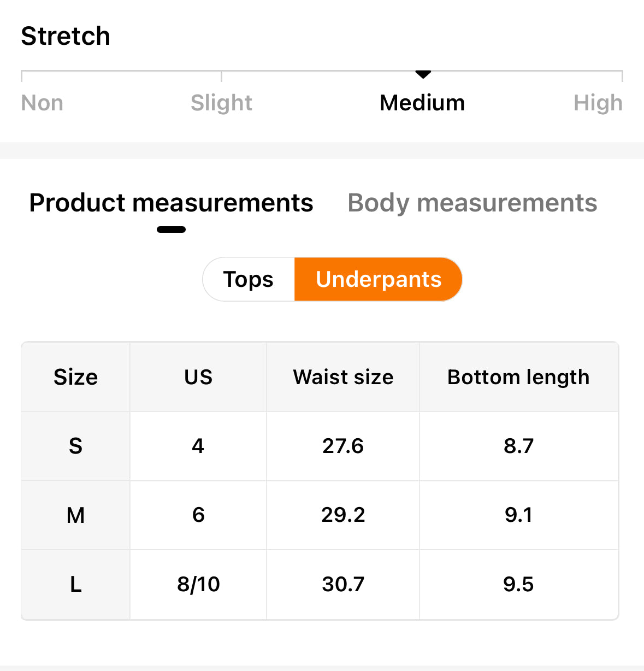Viewport: 644px width, 671px height.
Task: Switch to Body measurements tab
Action: click(x=472, y=203)
